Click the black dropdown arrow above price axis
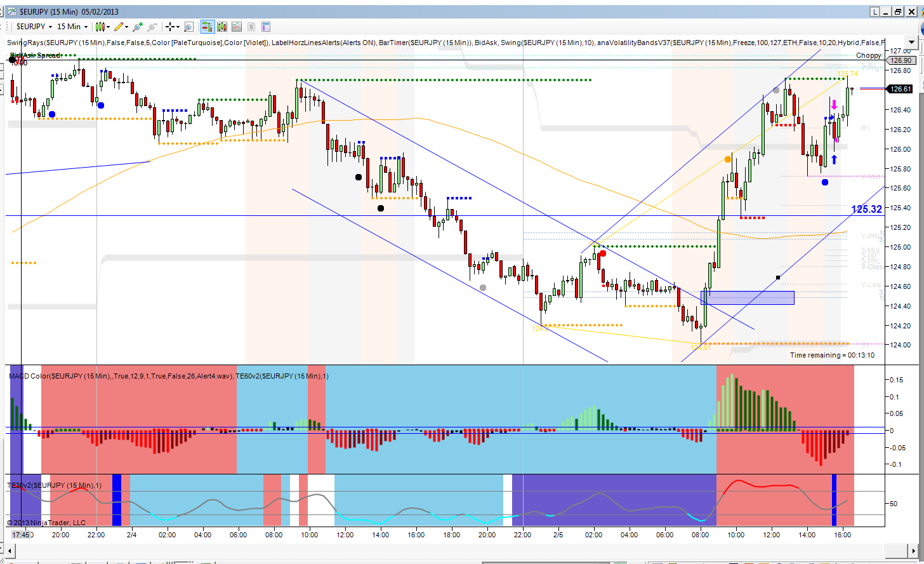The width and height of the screenshot is (924, 564). pos(912,43)
